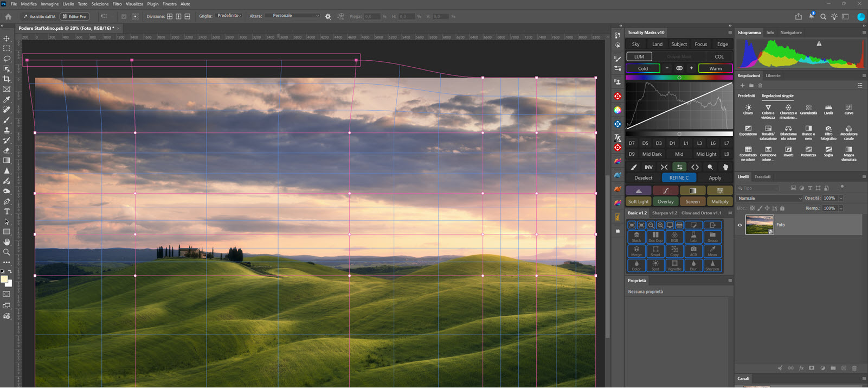Select the Zoom tool in the toolbar

click(7, 252)
